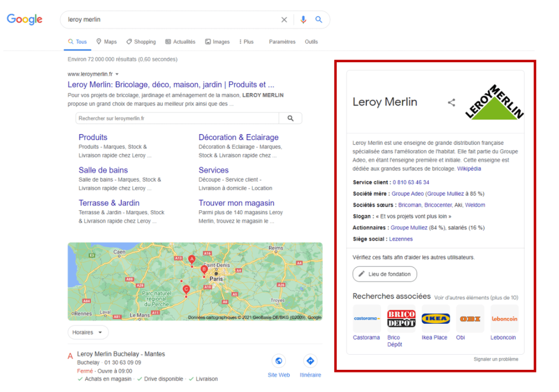Open the Plus more-options menu

pyautogui.click(x=247, y=42)
